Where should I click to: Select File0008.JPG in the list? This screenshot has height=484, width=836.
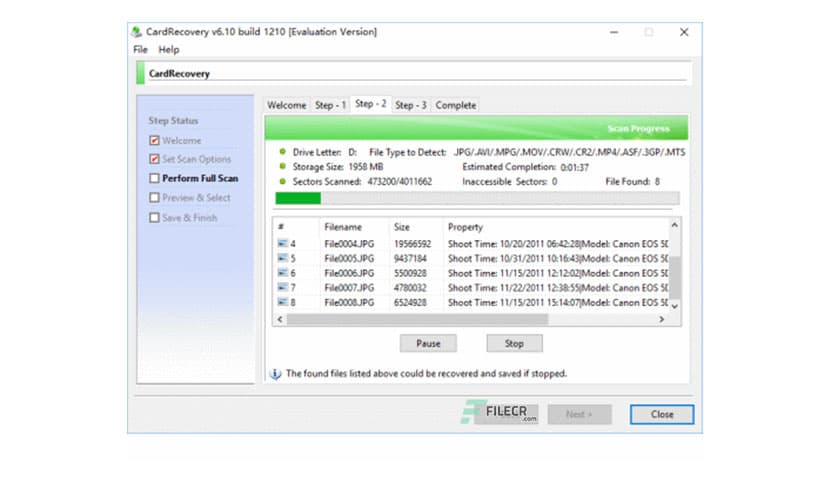(349, 302)
